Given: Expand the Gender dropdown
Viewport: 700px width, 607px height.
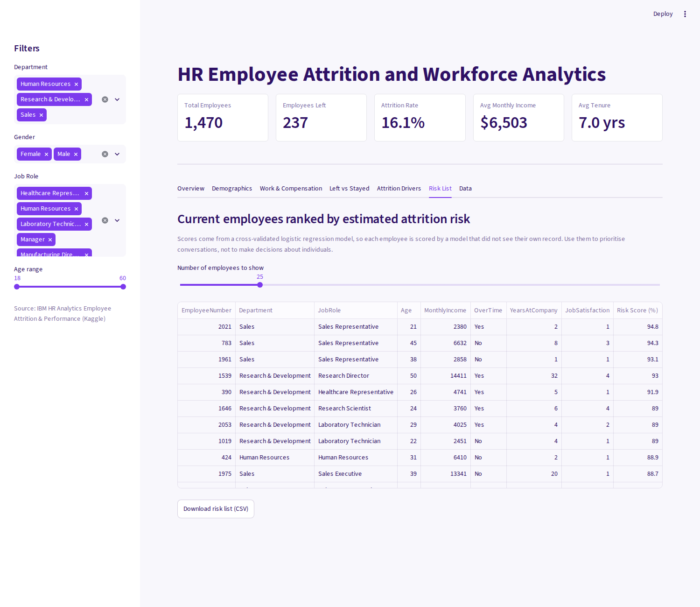Looking at the screenshot, I should coord(117,154).
